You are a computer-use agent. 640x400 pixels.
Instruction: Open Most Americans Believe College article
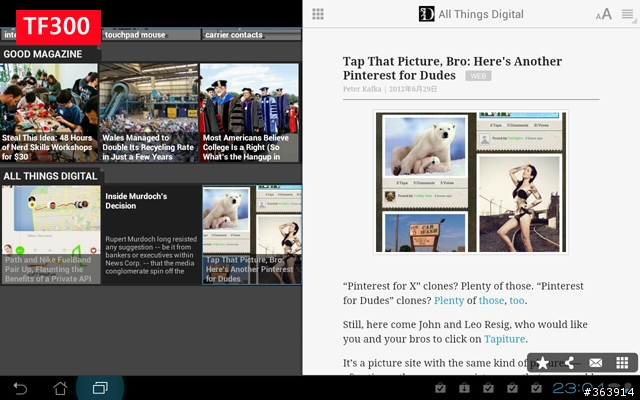pyautogui.click(x=249, y=113)
